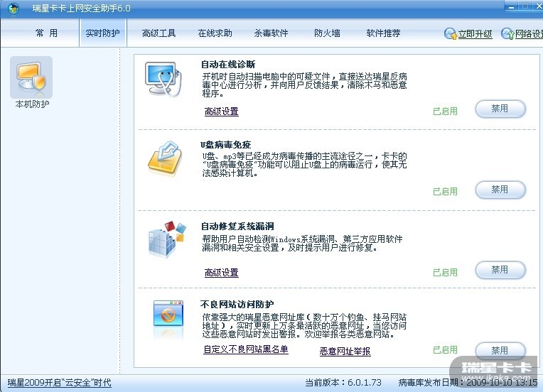Open the 高级工具 tab

(159, 33)
